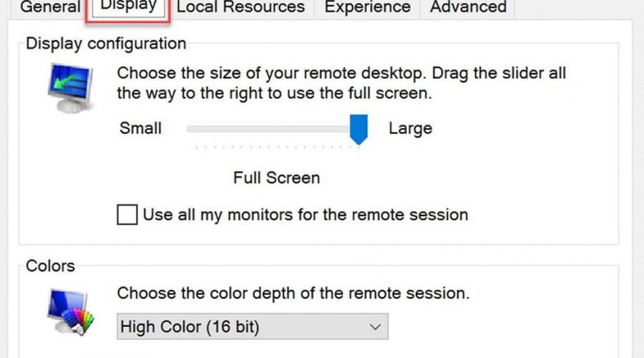The width and height of the screenshot is (644, 358).
Task: Open the High Color (16 bit) dropdown
Action: (x=252, y=327)
